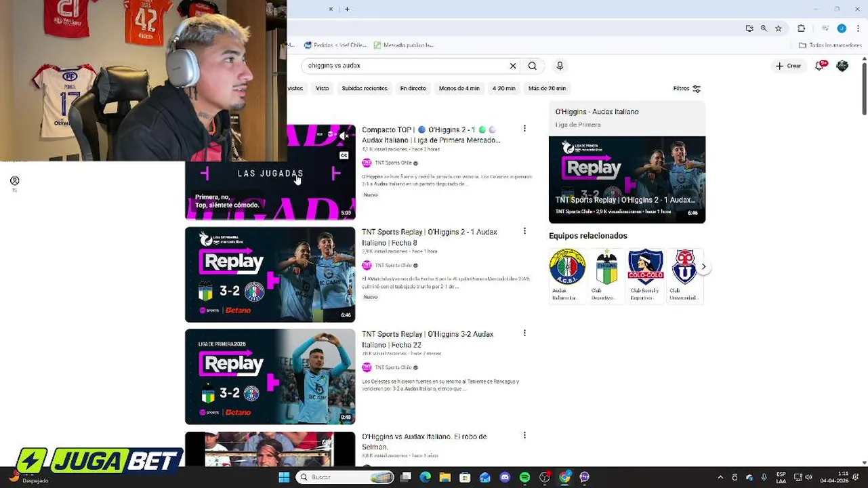Open Chrome zoom magnifier in address bar
The width and height of the screenshot is (868, 488).
tap(764, 28)
